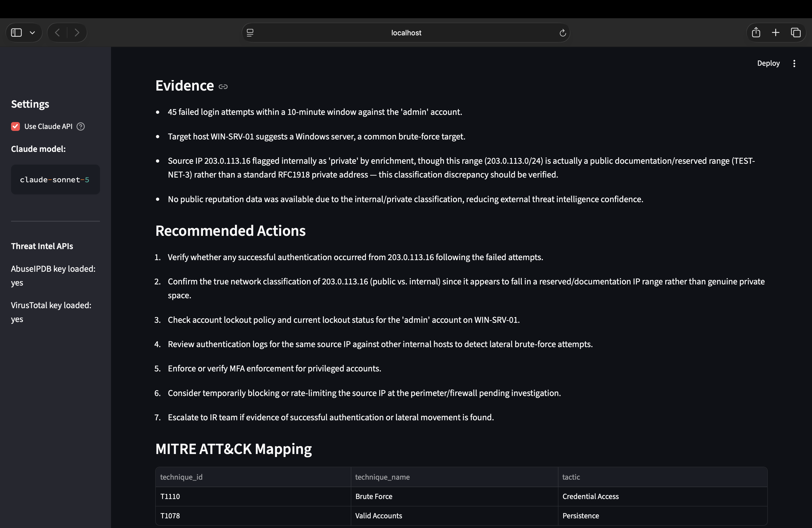This screenshot has height=528, width=812.
Task: Click the help icon beside Use Claude API
Action: pos(81,126)
